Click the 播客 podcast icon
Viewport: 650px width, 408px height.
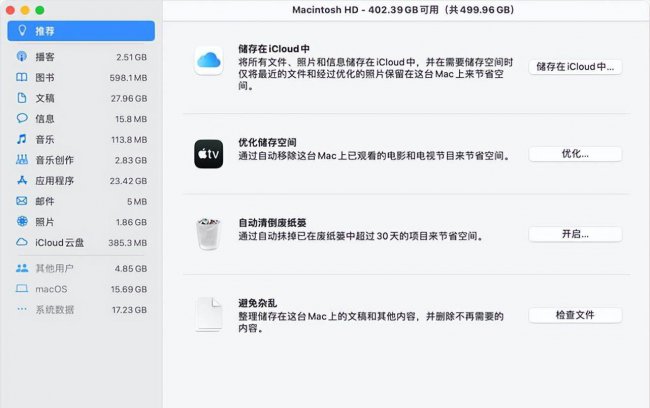pos(22,56)
